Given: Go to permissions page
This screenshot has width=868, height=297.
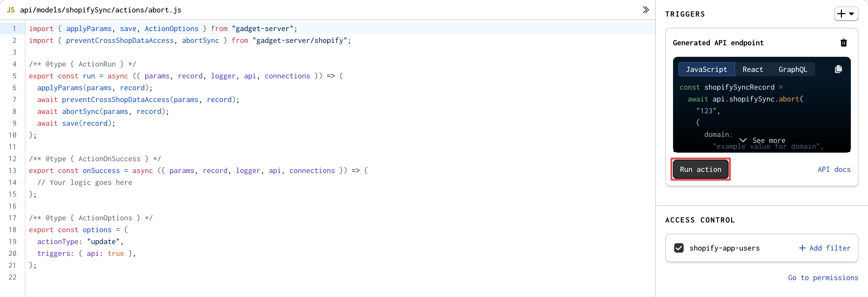Looking at the screenshot, I should [823, 277].
